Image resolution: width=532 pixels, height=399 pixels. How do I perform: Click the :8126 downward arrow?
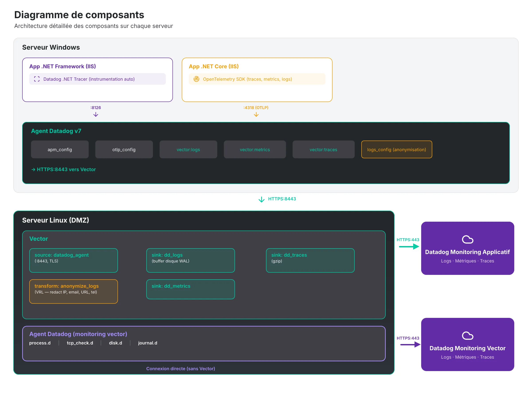pyautogui.click(x=96, y=114)
